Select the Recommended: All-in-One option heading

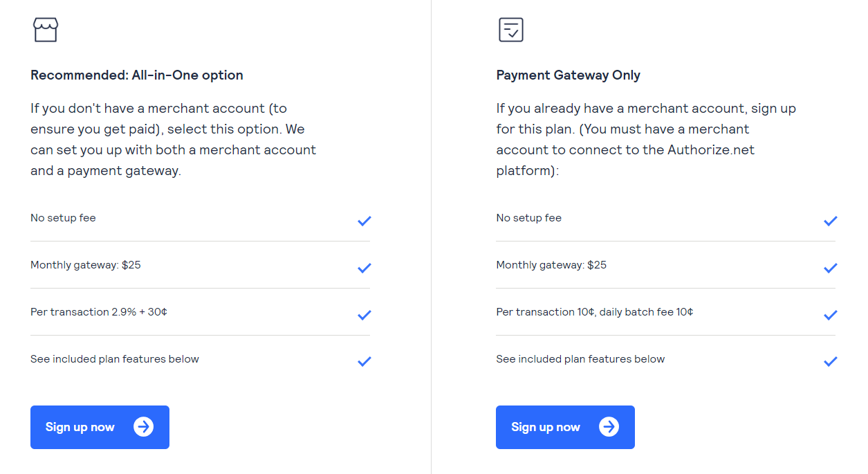tap(137, 75)
